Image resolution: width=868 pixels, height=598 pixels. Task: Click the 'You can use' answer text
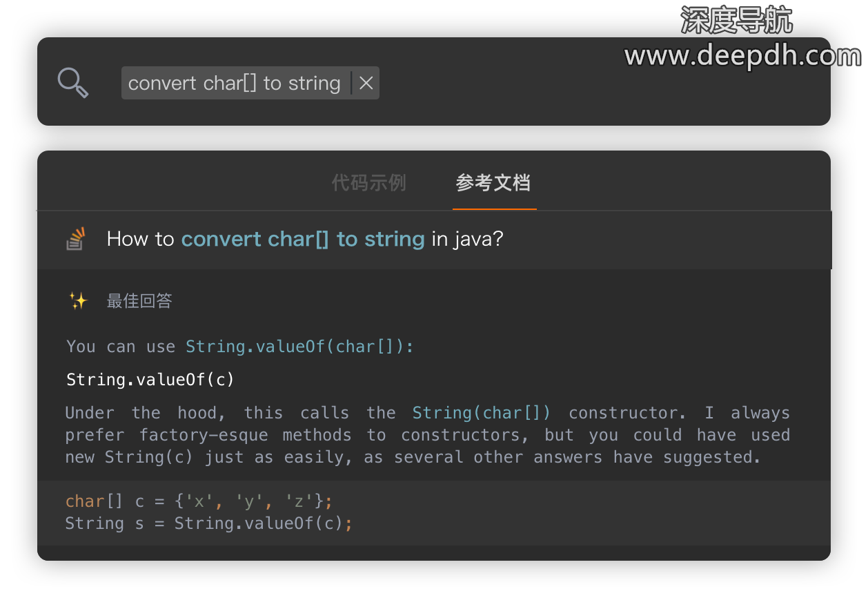click(121, 347)
